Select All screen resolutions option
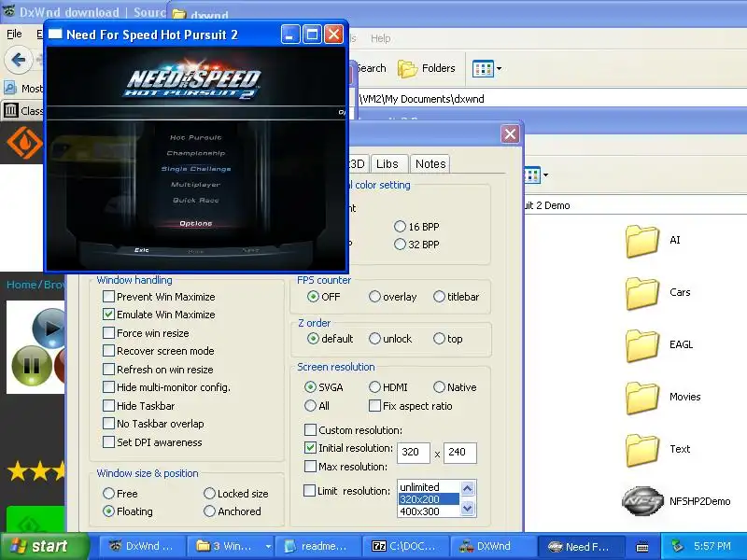Image resolution: width=747 pixels, height=560 pixels. (310, 406)
